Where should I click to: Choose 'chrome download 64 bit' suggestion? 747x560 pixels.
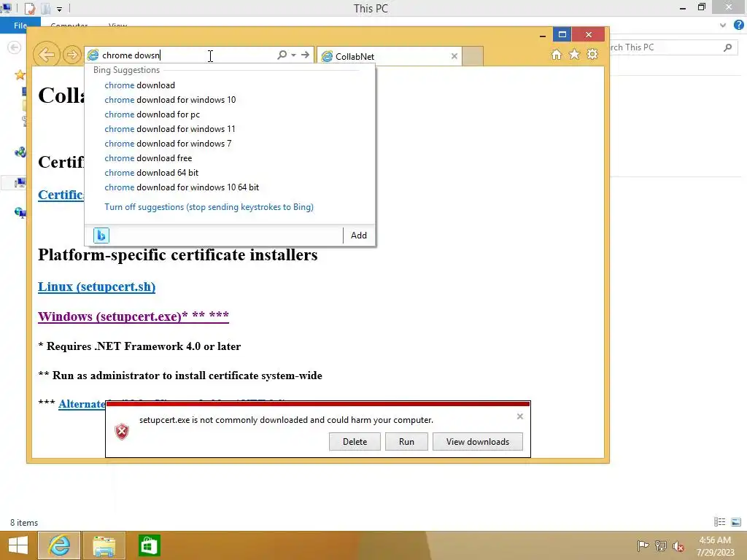tap(152, 173)
